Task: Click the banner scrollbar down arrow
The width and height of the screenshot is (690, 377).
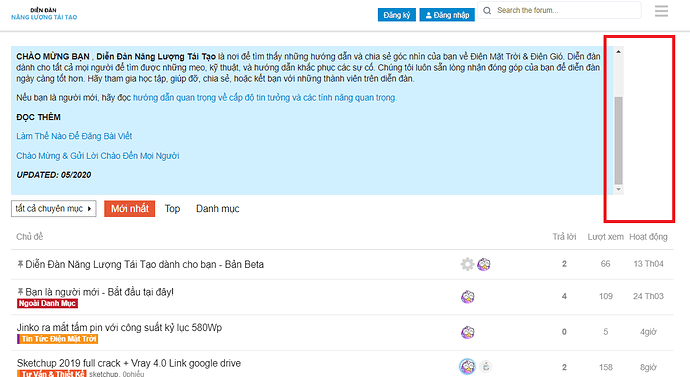Action: coord(618,189)
